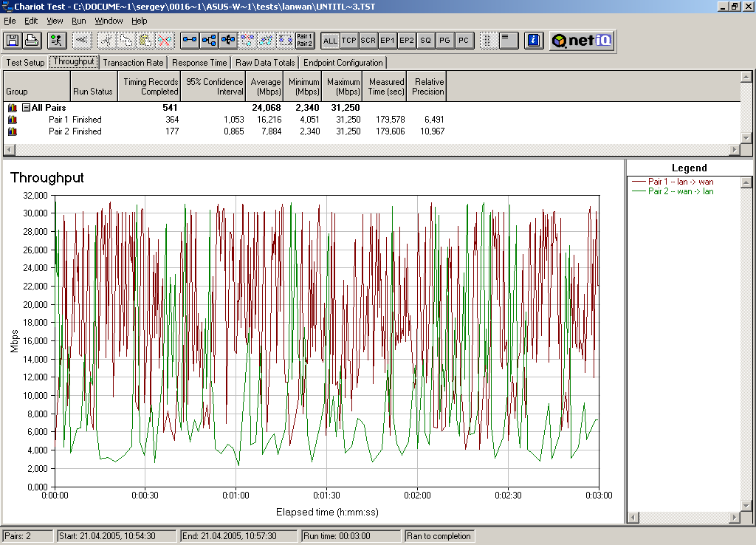This screenshot has width=756, height=545.
Task: Toggle the ALL filter button
Action: (x=330, y=41)
